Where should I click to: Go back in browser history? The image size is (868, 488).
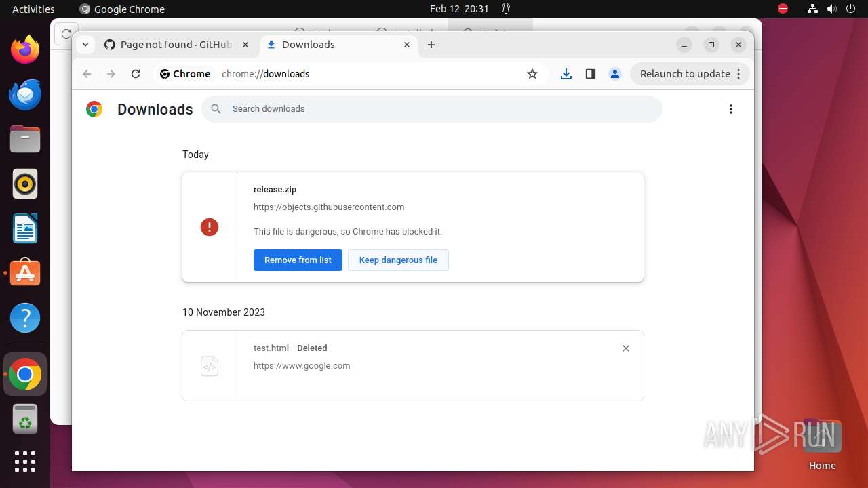click(87, 74)
